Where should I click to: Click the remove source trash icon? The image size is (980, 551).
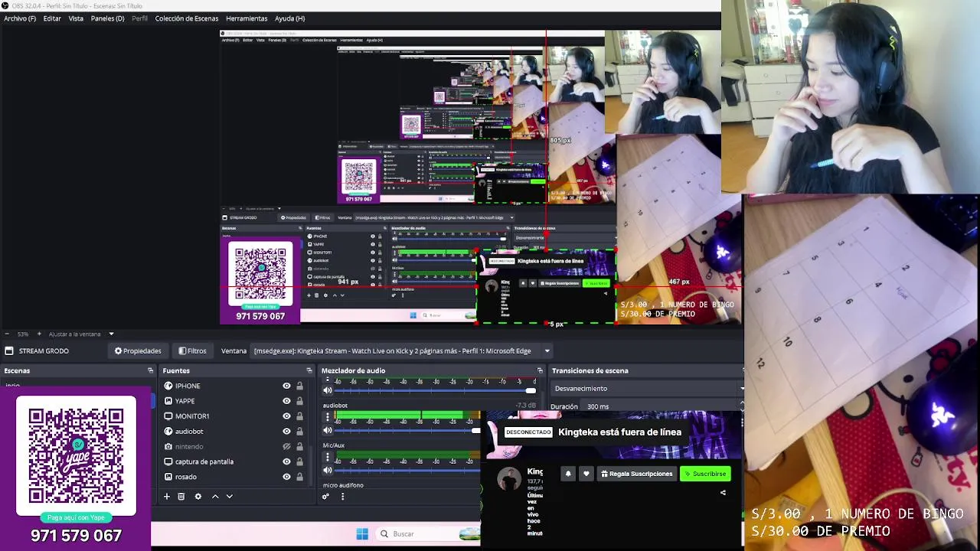pyautogui.click(x=181, y=497)
